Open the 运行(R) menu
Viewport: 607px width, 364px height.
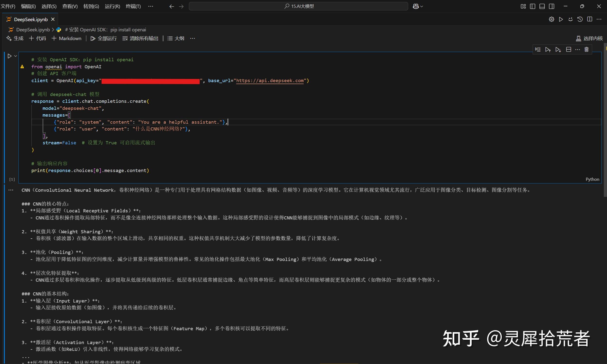point(112,6)
